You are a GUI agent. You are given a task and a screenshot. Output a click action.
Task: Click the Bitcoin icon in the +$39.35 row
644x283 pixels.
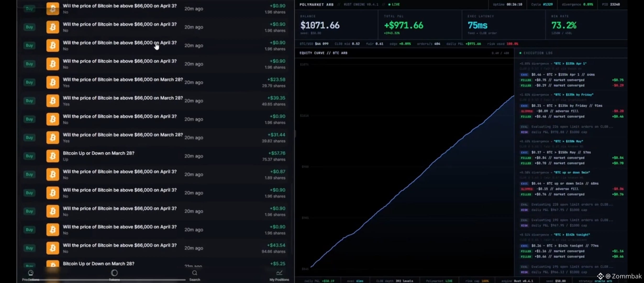53,101
